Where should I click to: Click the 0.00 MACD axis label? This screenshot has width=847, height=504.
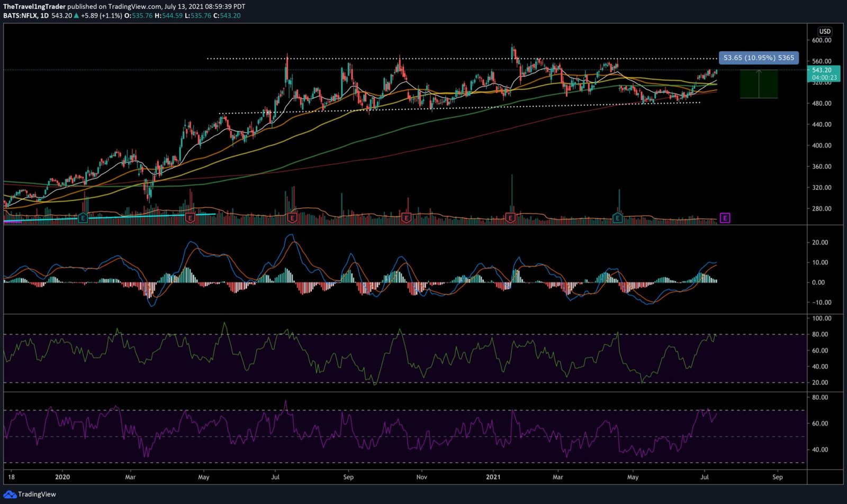(818, 282)
